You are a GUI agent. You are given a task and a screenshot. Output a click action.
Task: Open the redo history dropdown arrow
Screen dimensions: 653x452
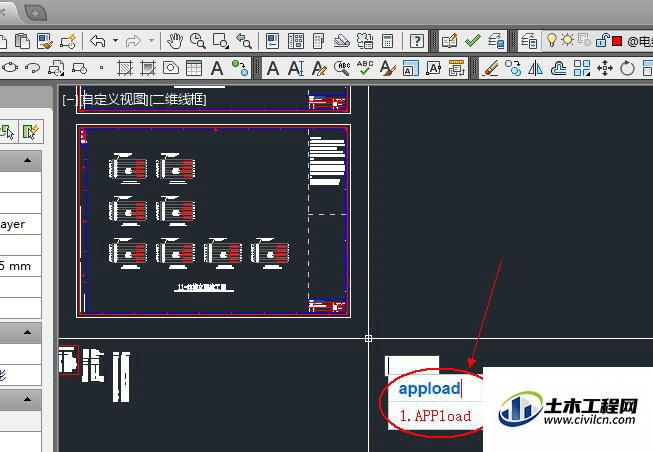[x=151, y=41]
